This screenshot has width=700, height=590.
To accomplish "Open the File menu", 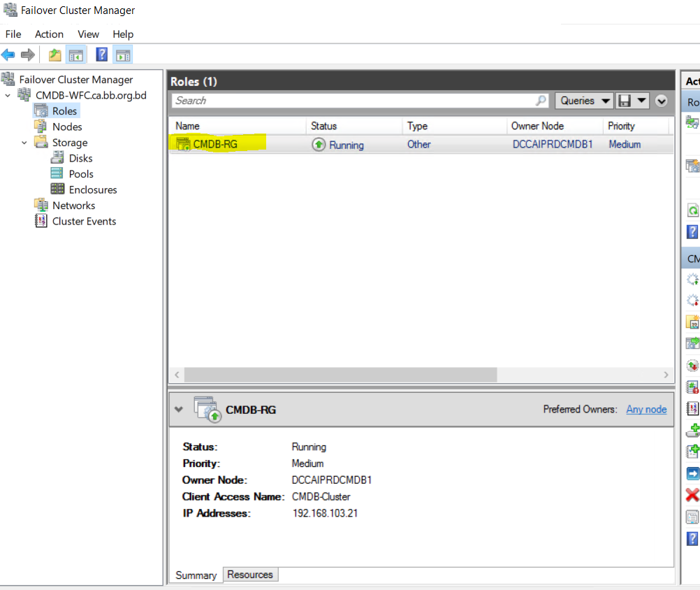I will pos(13,34).
